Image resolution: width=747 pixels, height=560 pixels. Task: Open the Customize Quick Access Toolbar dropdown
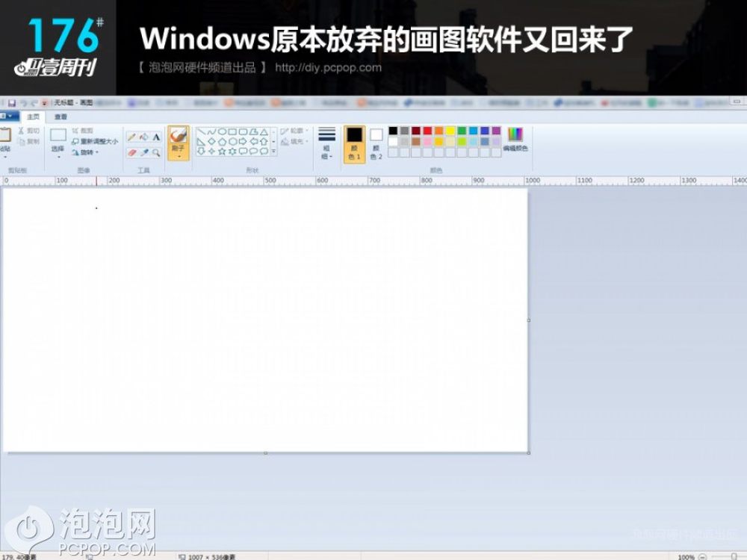[x=44, y=102]
